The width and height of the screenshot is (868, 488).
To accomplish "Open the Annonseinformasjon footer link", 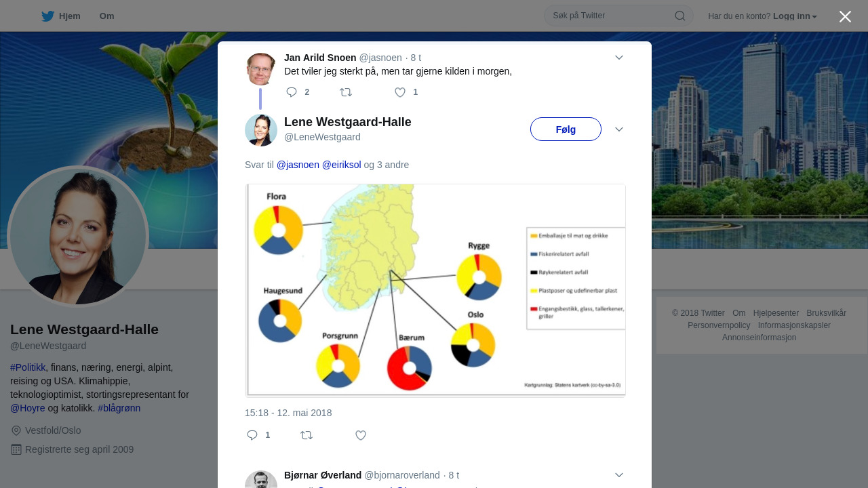I will (x=759, y=338).
